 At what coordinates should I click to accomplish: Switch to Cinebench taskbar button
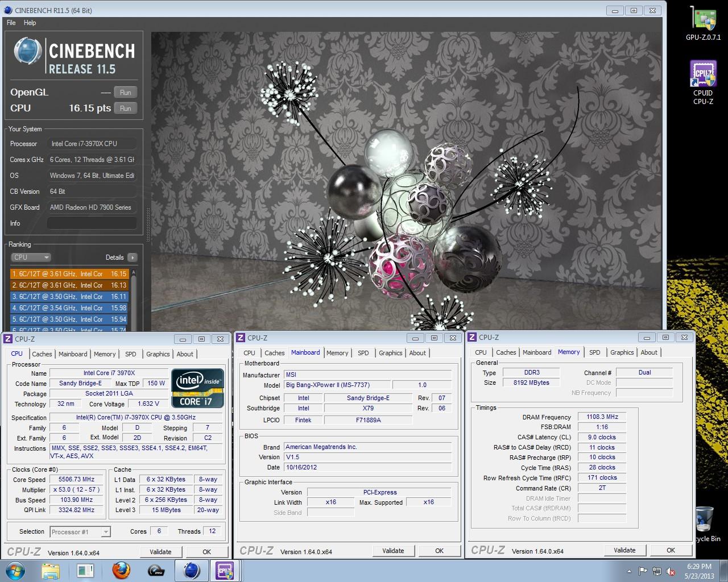(191, 570)
